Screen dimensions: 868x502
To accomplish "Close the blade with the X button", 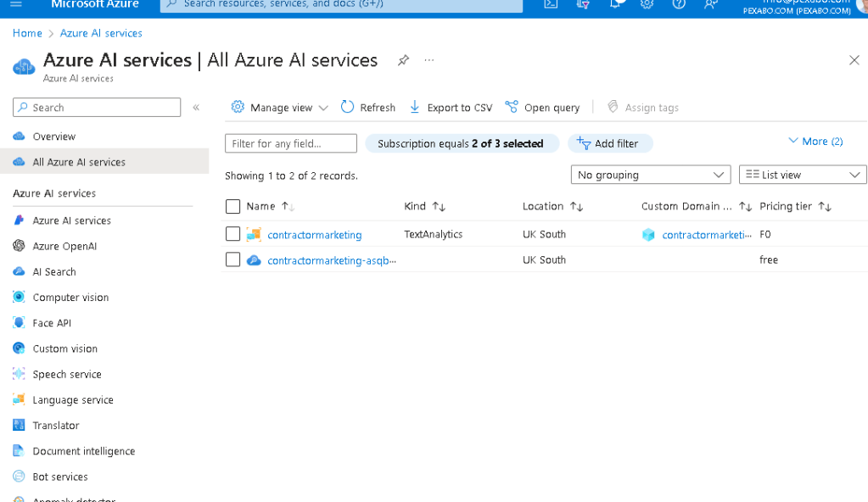I will (x=854, y=59).
